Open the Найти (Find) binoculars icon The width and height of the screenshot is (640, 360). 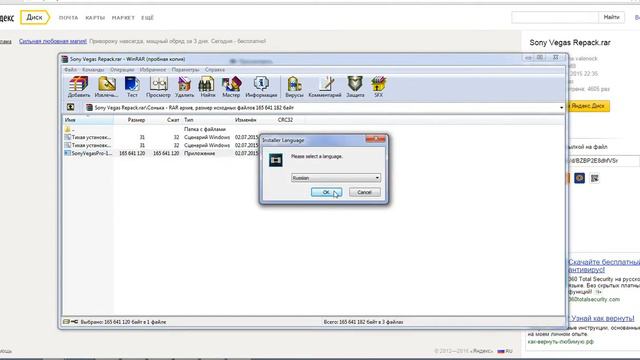point(208,87)
